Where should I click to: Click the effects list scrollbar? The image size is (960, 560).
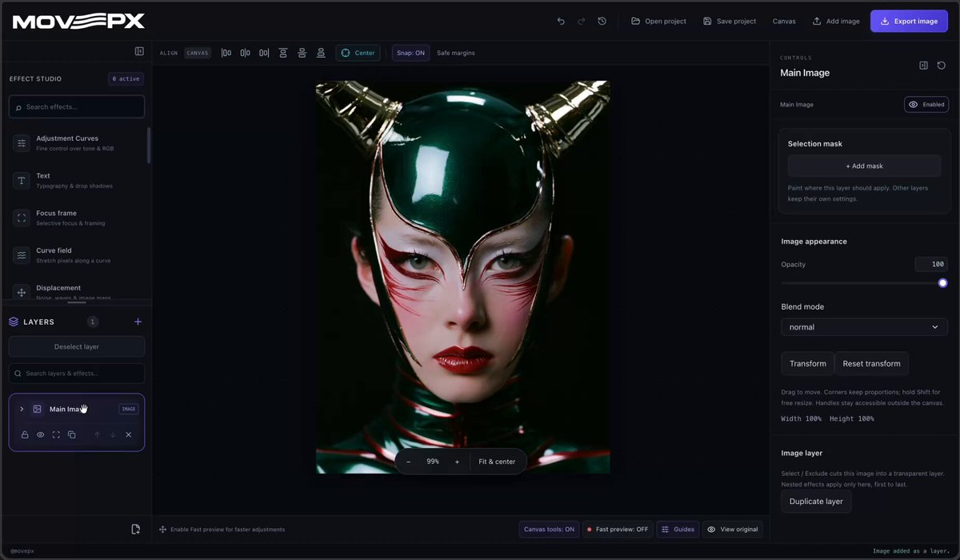(x=148, y=146)
